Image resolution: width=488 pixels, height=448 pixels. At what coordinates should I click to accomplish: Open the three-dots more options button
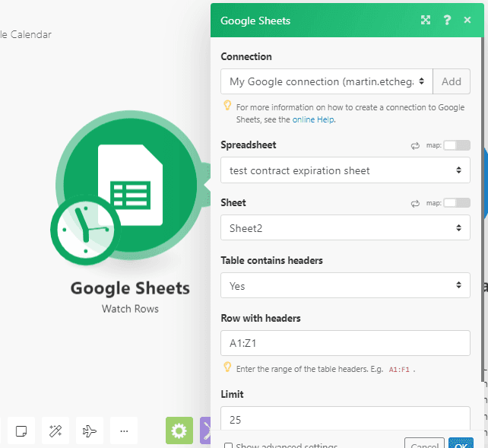pos(124,431)
